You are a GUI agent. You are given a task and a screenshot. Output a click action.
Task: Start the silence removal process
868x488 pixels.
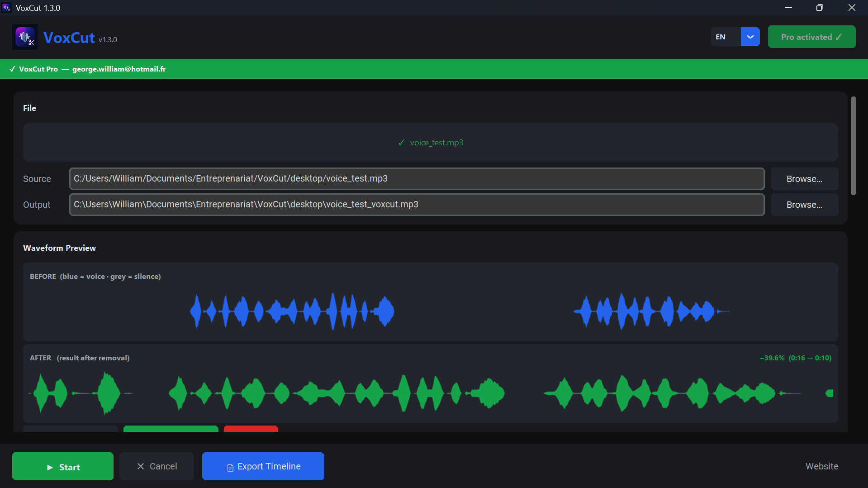point(63,466)
